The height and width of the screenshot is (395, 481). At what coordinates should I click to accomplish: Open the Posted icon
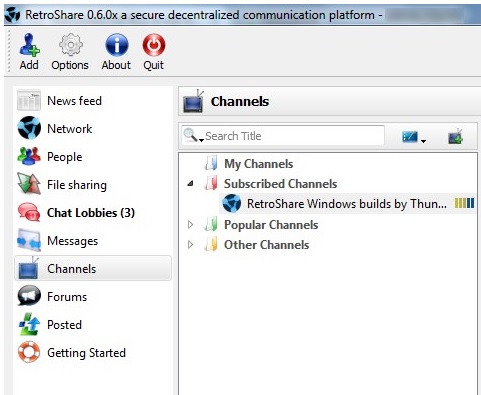(29, 324)
